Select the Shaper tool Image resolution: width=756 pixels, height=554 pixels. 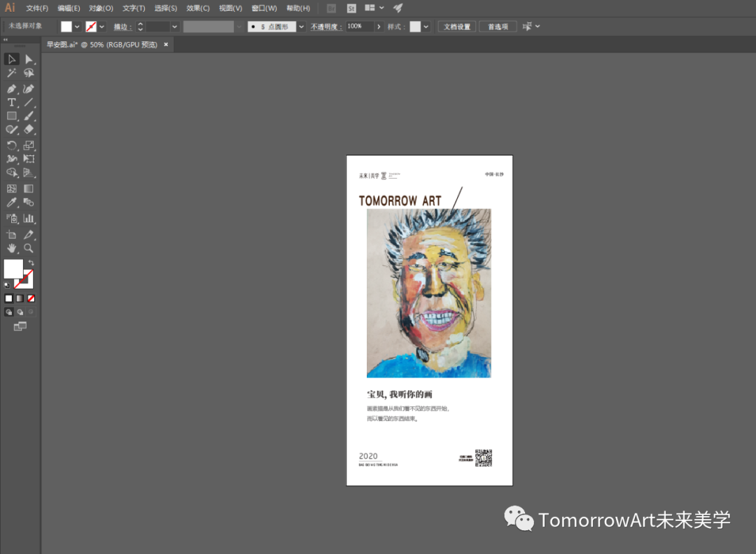pyautogui.click(x=12, y=130)
